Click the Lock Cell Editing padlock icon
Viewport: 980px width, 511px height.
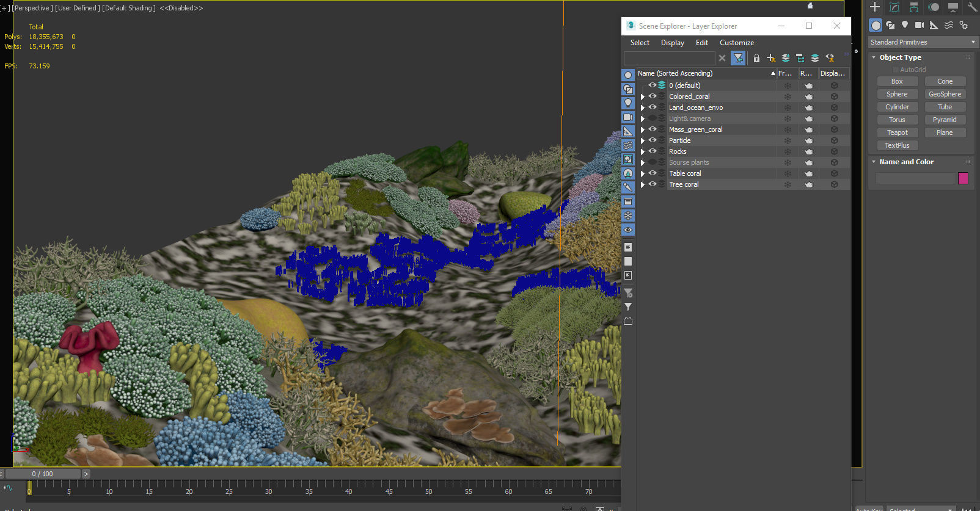(x=756, y=58)
